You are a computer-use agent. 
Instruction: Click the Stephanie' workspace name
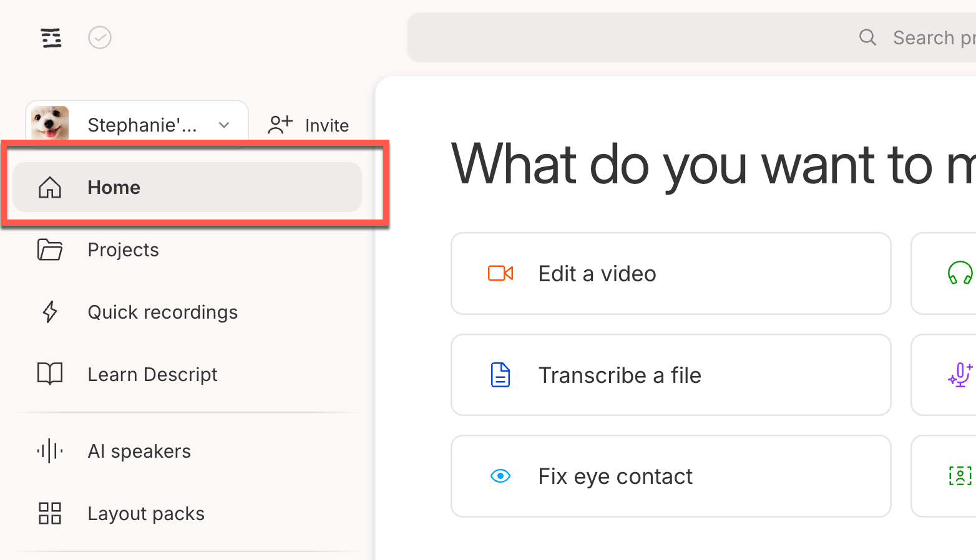(x=142, y=125)
